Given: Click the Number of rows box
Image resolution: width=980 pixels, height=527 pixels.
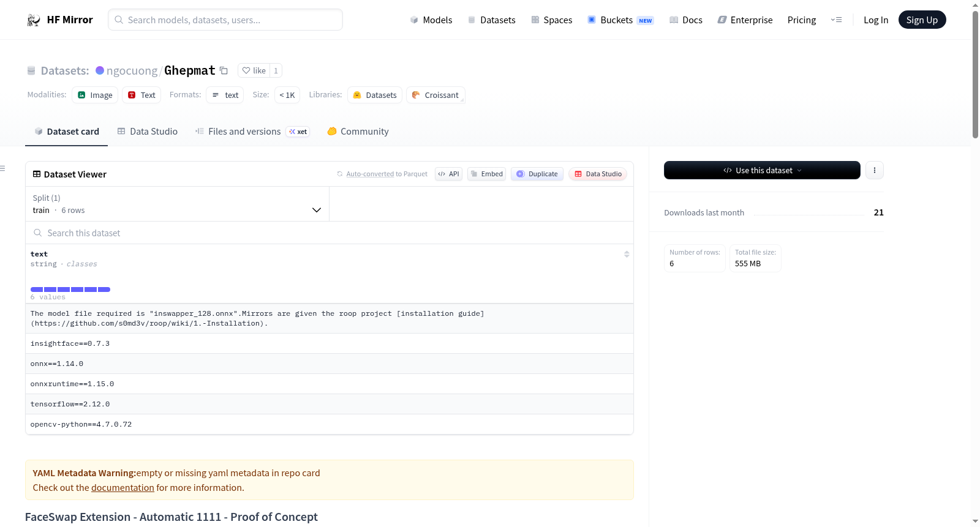Looking at the screenshot, I should [695, 258].
